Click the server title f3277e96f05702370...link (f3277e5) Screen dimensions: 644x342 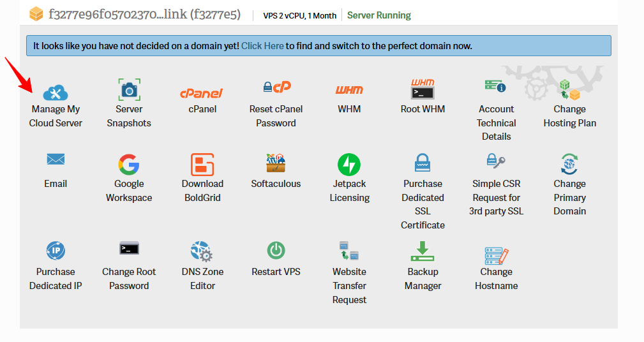click(x=145, y=15)
